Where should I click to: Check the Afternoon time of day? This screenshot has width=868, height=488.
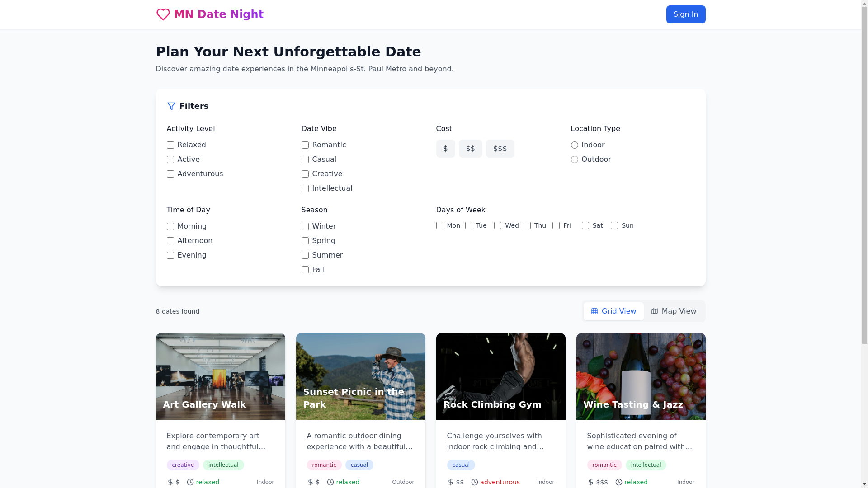[170, 241]
